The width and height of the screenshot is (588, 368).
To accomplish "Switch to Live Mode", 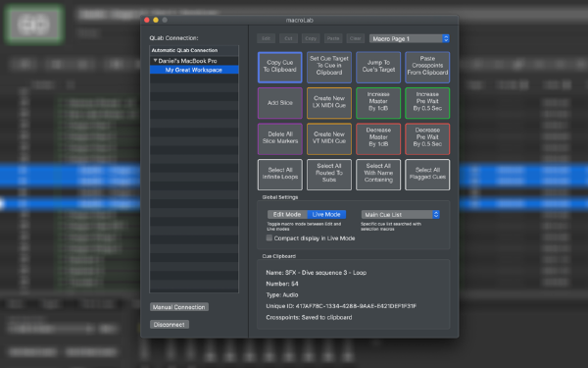I will tap(326, 214).
